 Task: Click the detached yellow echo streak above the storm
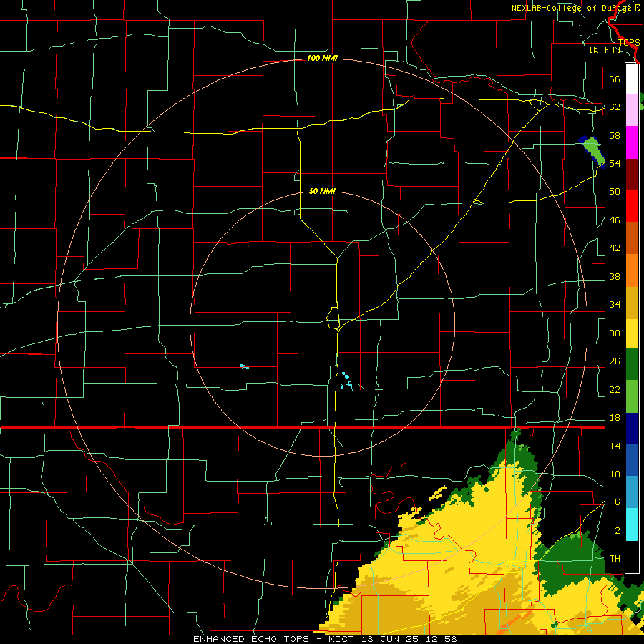[x=438, y=493]
